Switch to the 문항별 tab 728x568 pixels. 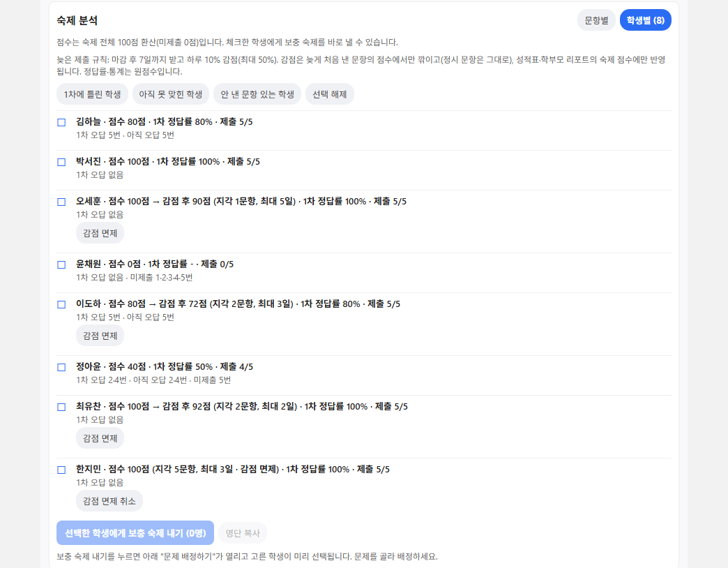pyautogui.click(x=596, y=20)
